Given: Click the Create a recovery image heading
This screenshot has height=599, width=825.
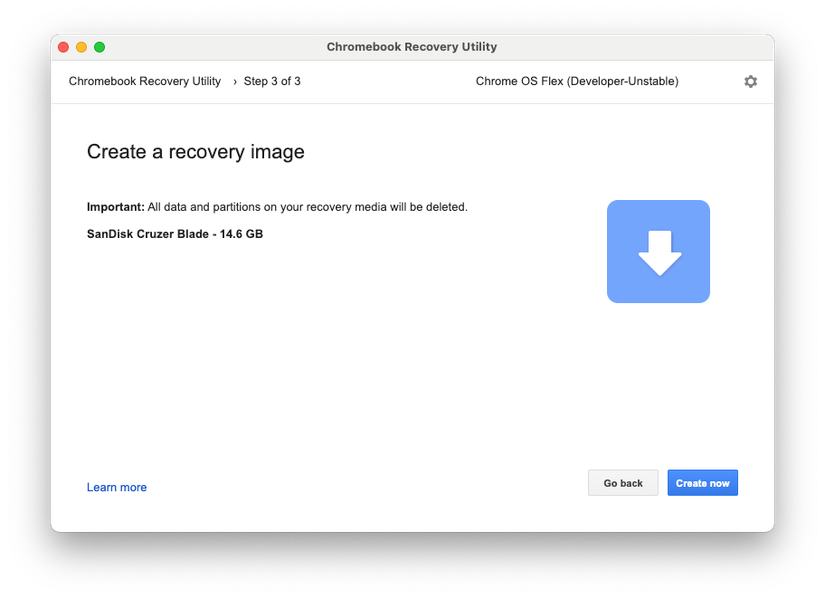Looking at the screenshot, I should click(x=195, y=151).
